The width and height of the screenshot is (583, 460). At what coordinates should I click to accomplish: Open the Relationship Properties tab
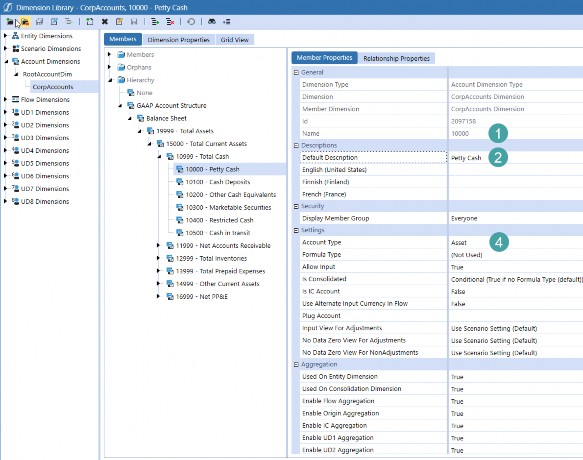[396, 58]
